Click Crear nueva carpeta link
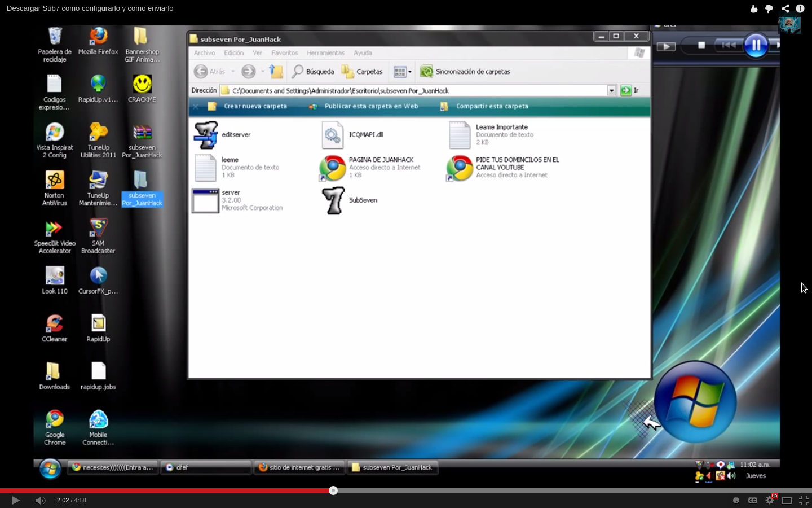This screenshot has width=812, height=508. click(248, 106)
